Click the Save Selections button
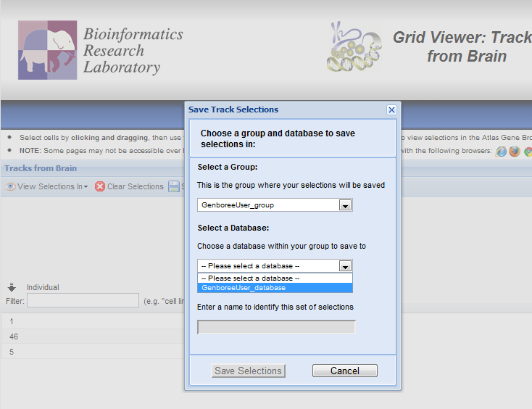Image resolution: width=532 pixels, height=409 pixels. 249,371
